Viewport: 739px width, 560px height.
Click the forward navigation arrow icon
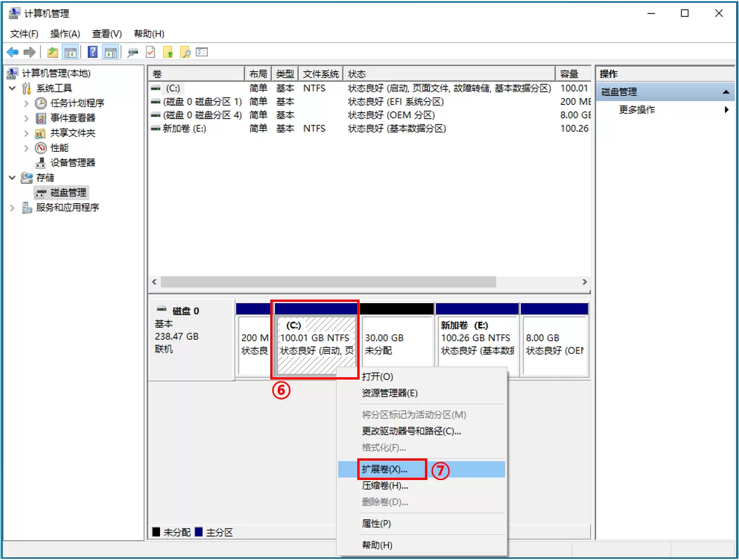pyautogui.click(x=28, y=52)
